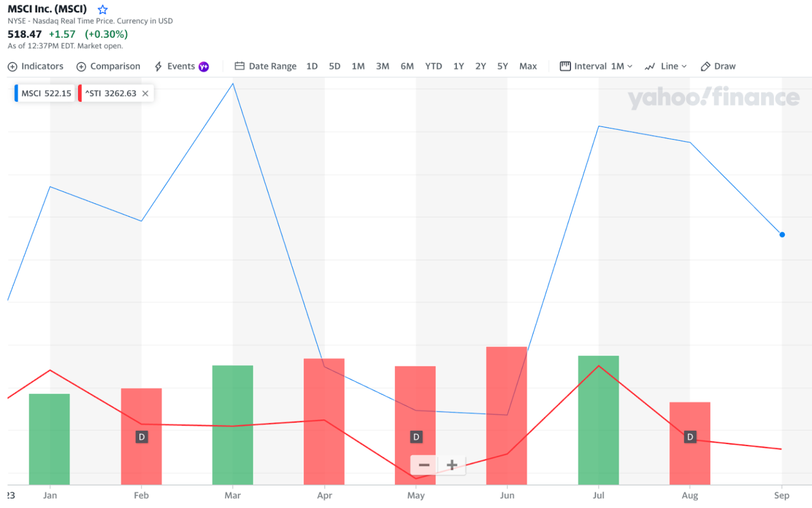This screenshot has height=508, width=812.
Task: Switch to the YTD range tab
Action: 433,66
